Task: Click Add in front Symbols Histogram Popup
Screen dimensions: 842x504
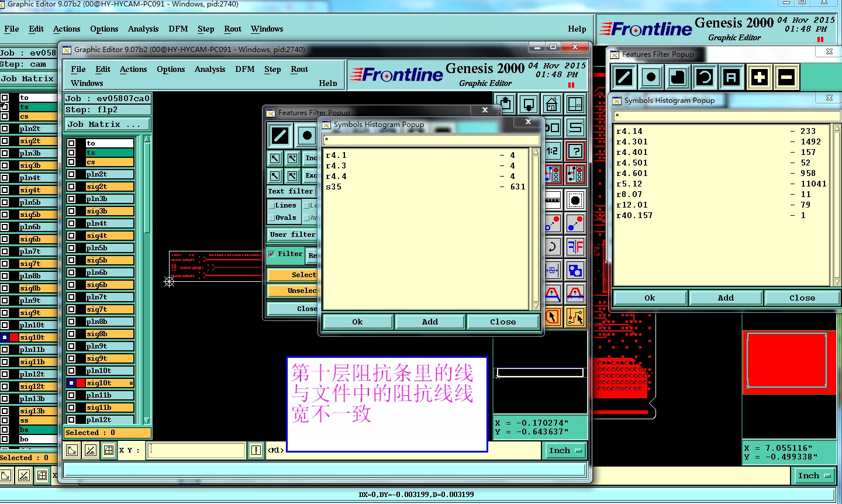Action: coord(430,322)
